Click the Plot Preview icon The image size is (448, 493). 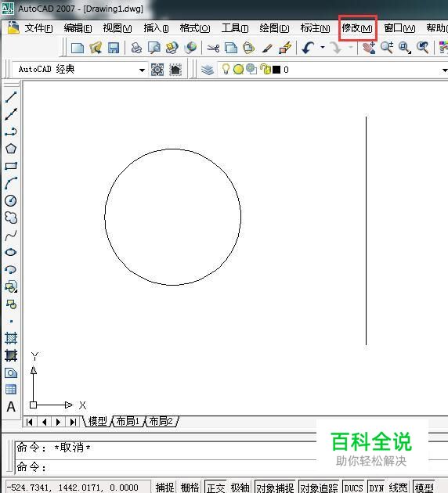(x=154, y=48)
